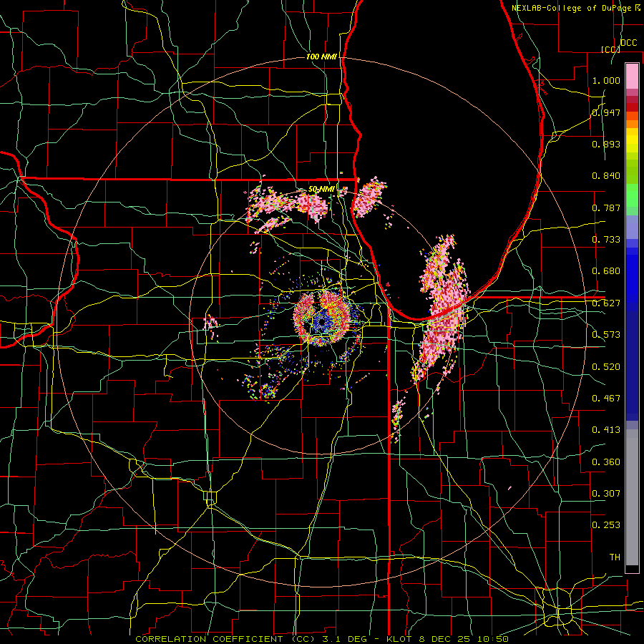Click the TH threshold label

[615, 557]
